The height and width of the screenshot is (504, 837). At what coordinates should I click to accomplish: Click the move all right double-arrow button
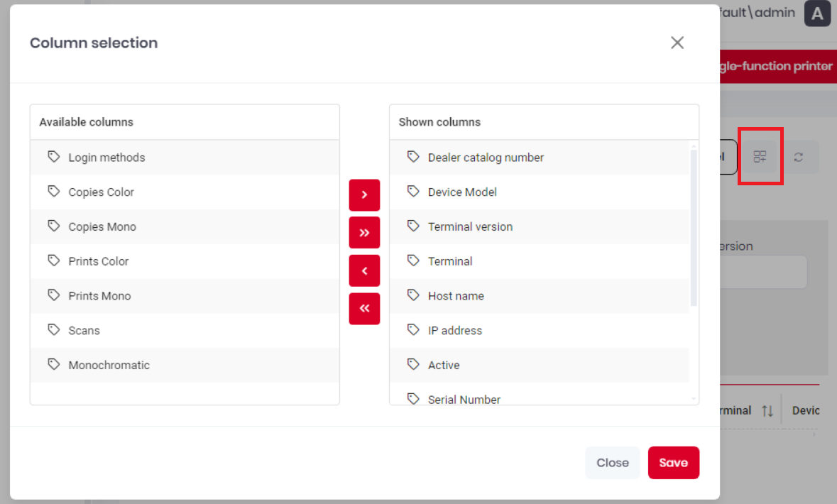[364, 232]
